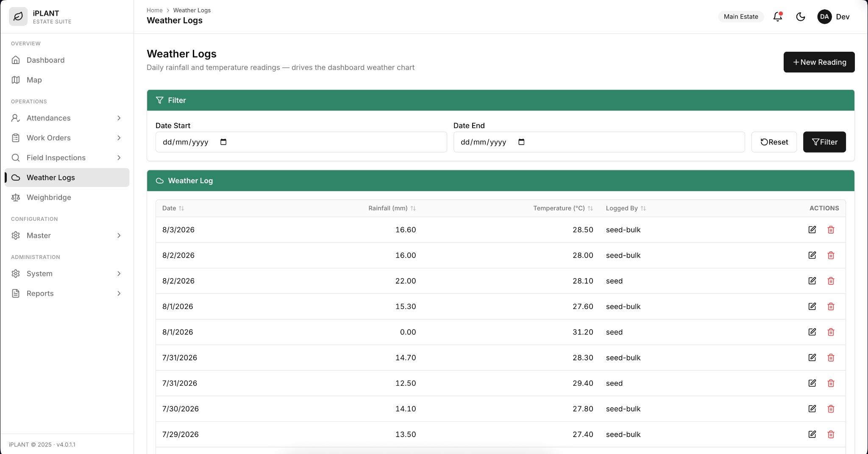The width and height of the screenshot is (868, 454).
Task: Open Weighbridge from sidebar
Action: click(x=67, y=198)
